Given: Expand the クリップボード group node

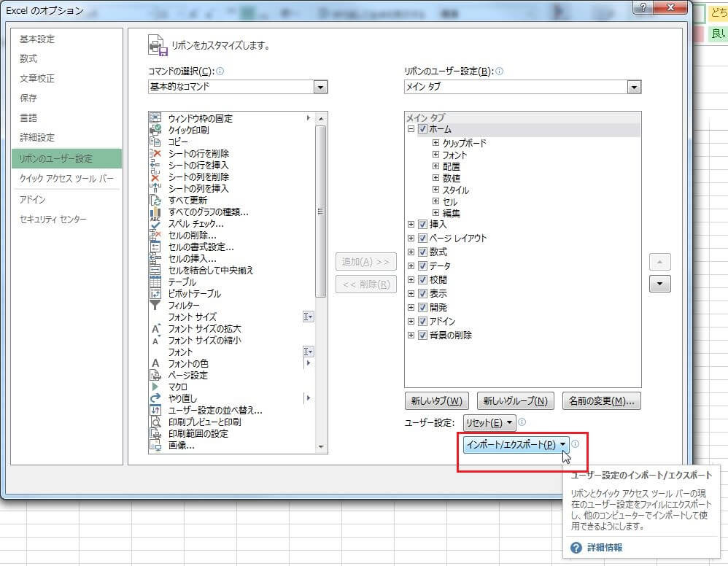Looking at the screenshot, I should tap(435, 143).
